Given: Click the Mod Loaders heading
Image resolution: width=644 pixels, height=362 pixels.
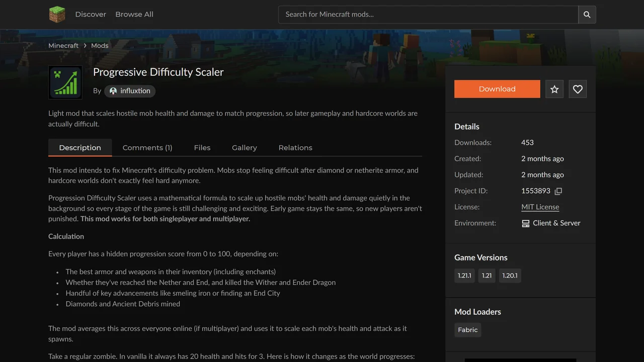Looking at the screenshot, I should point(477,312).
